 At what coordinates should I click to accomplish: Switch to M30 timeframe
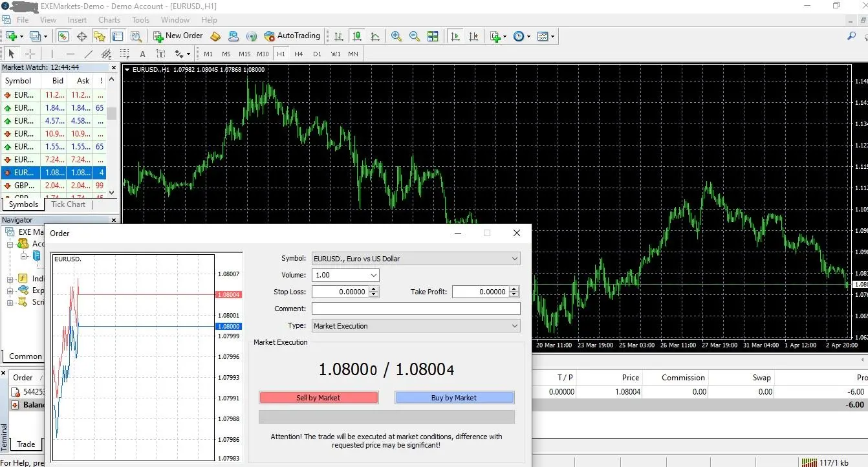(263, 54)
